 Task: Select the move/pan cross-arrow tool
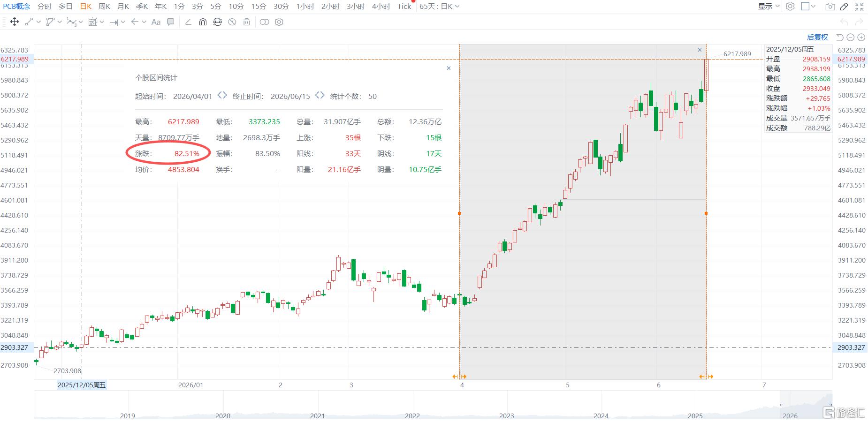click(x=14, y=22)
